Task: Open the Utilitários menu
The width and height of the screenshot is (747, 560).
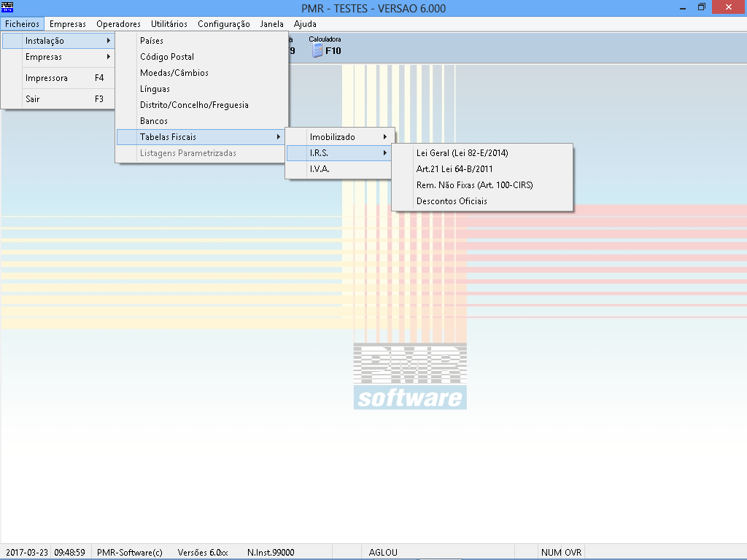Action: [169, 24]
